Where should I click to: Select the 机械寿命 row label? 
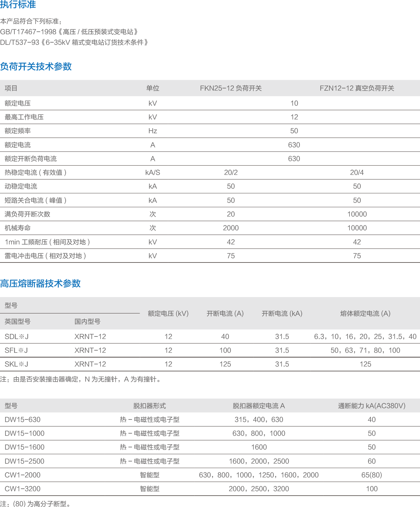click(x=18, y=228)
